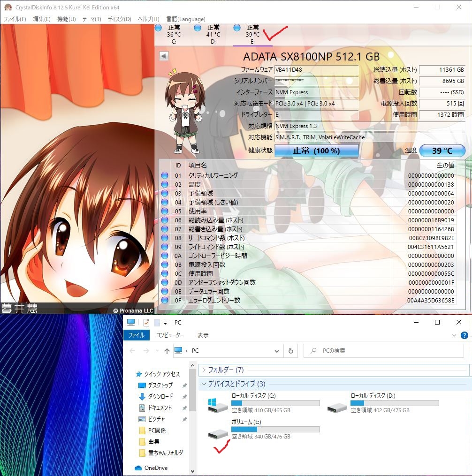
Task: Collapse the デバイスとドライブ (3) group
Action: tap(204, 384)
